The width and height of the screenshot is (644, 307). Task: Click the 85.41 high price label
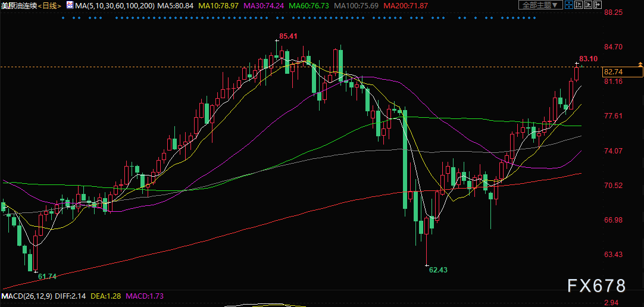point(288,36)
